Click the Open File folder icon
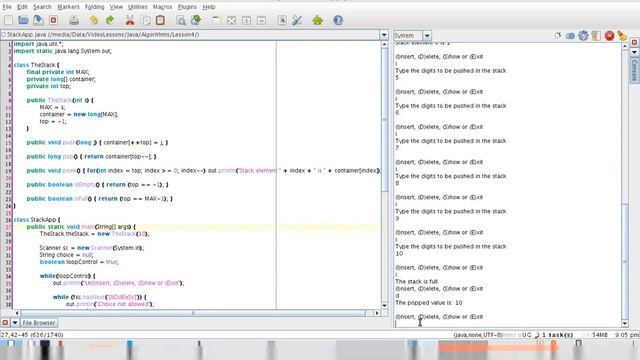The image size is (640, 360). (23, 20)
